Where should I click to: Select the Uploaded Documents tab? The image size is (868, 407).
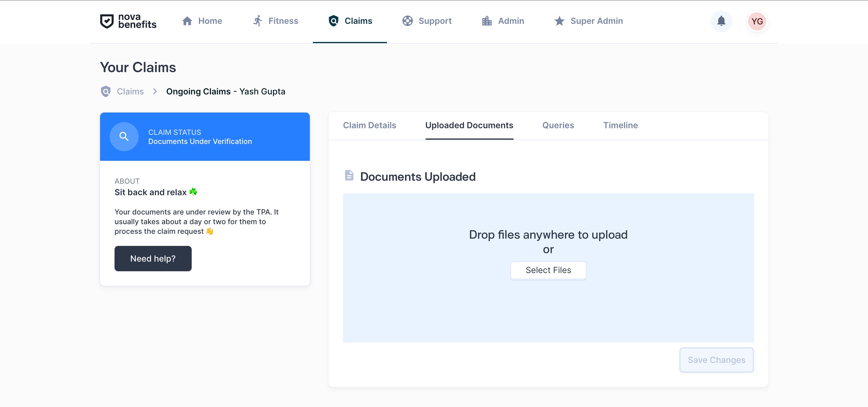pos(469,126)
